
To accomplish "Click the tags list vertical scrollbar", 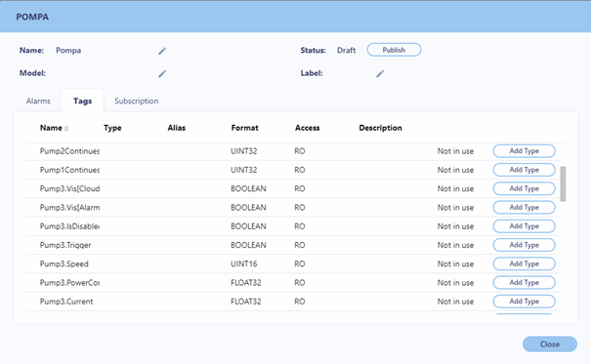I will click(563, 184).
